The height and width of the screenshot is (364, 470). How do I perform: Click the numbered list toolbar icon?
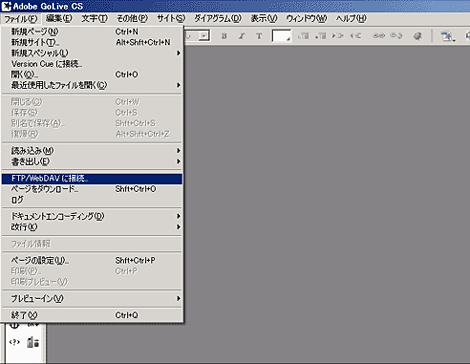[303, 35]
